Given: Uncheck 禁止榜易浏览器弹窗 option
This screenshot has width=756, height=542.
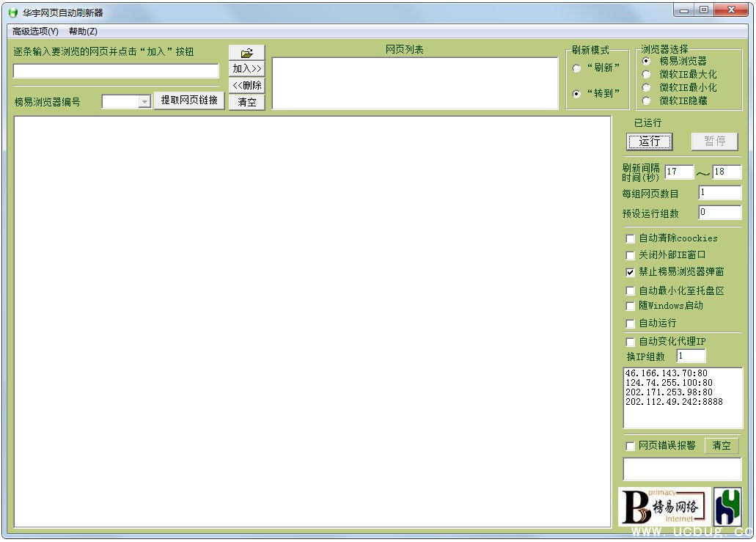Looking at the screenshot, I should coord(630,272).
